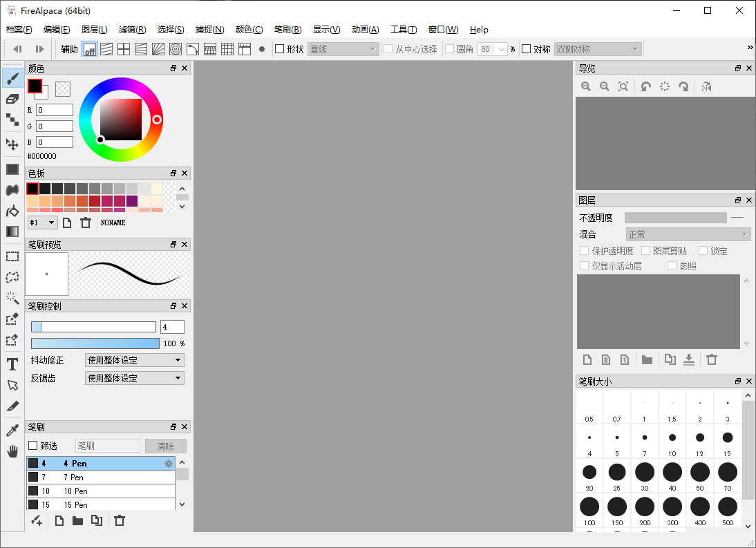Expand the 双侧对称 symmetry dropdown

598,48
